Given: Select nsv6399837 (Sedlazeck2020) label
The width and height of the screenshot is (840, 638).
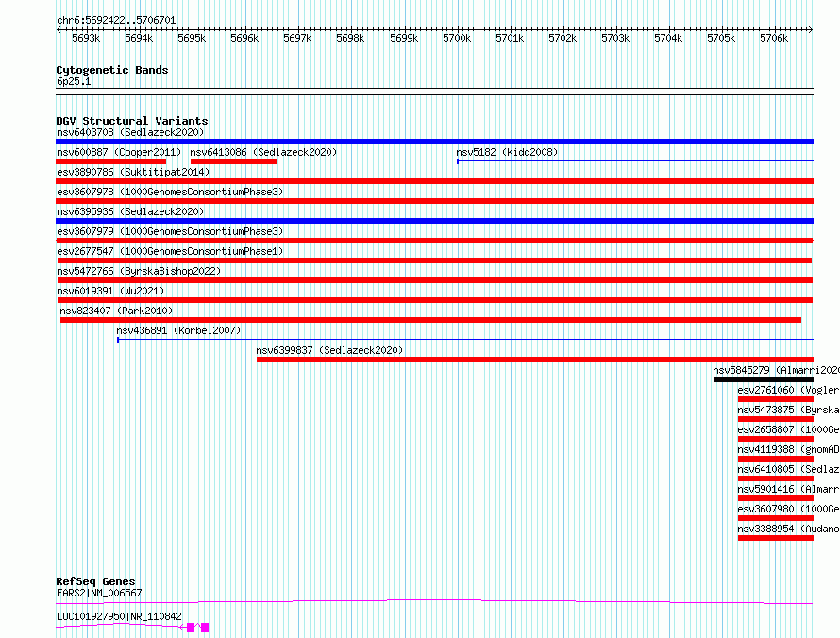Looking at the screenshot, I should [329, 350].
